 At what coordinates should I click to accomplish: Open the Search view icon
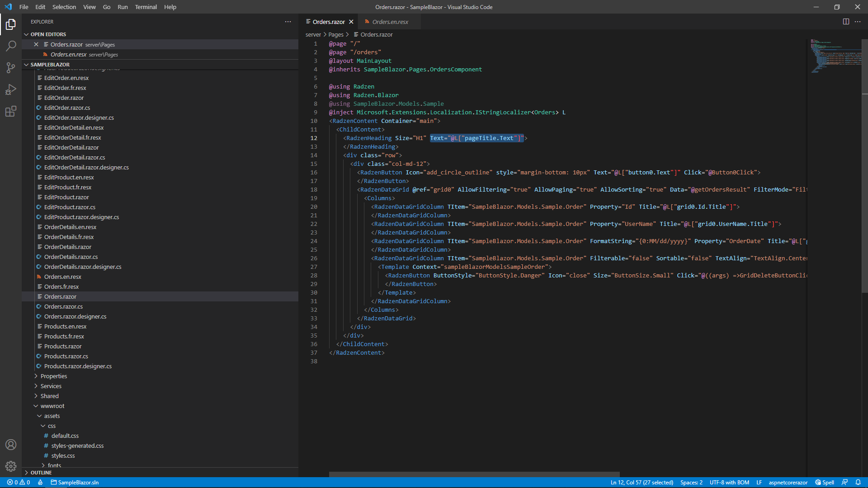tap(11, 46)
